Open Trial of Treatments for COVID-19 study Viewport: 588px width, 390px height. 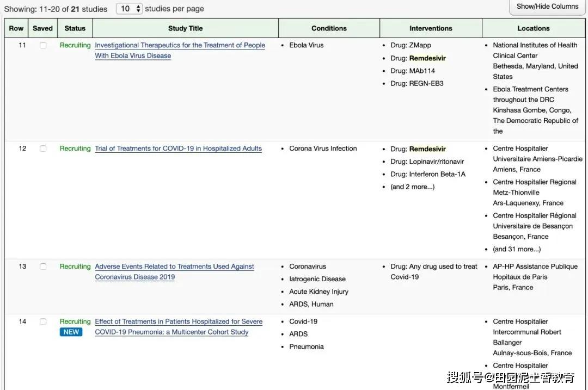pos(178,148)
